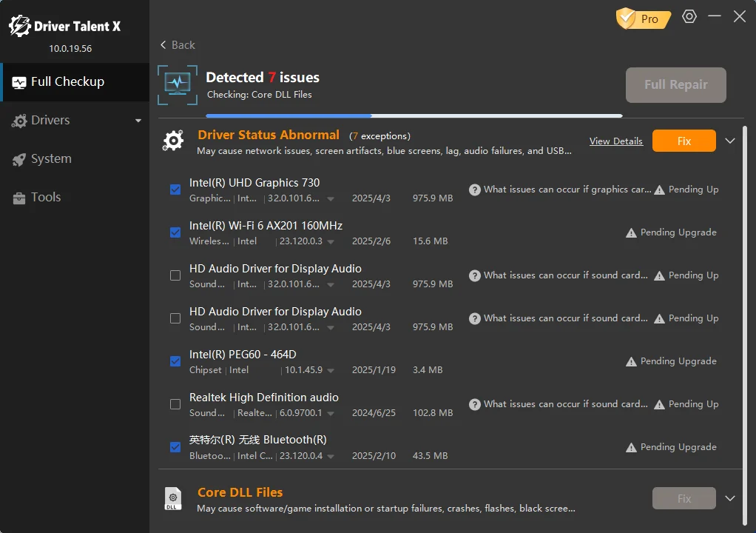Click the checkup progress bar

point(414,115)
